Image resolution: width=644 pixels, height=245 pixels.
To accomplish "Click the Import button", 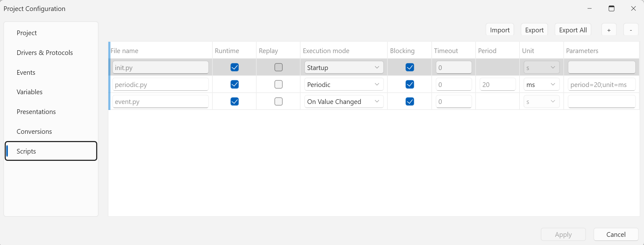I will point(500,30).
